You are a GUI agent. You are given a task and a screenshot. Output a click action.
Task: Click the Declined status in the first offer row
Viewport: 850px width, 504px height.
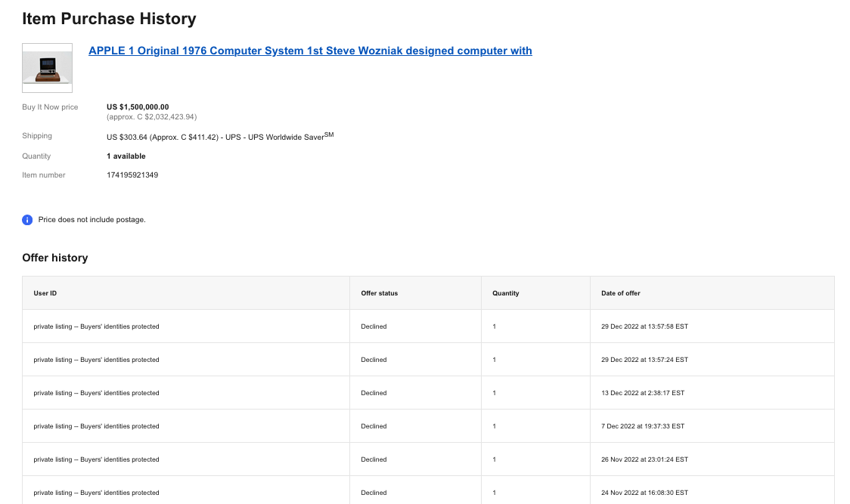point(374,326)
